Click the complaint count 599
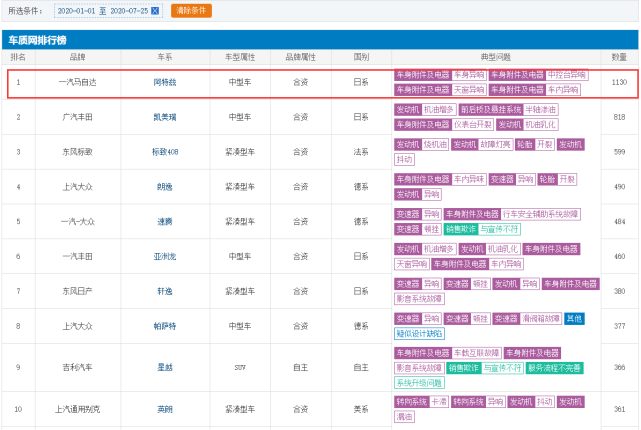 pyautogui.click(x=619, y=152)
